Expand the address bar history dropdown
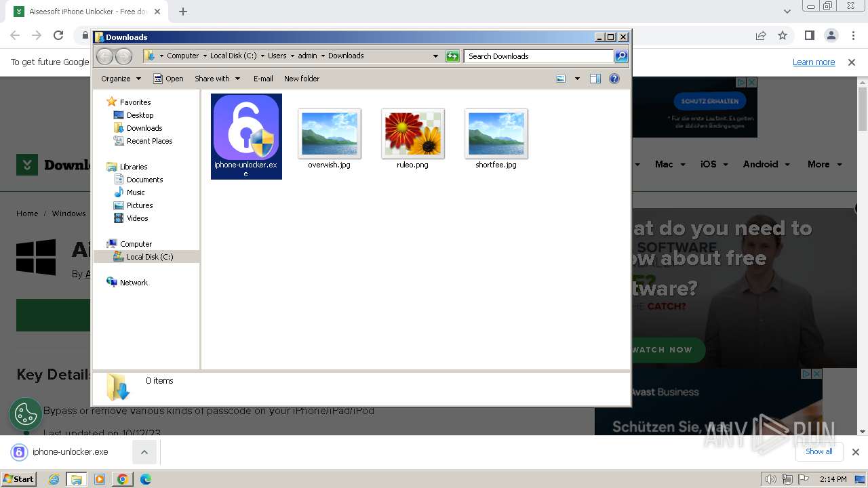 [x=435, y=56]
